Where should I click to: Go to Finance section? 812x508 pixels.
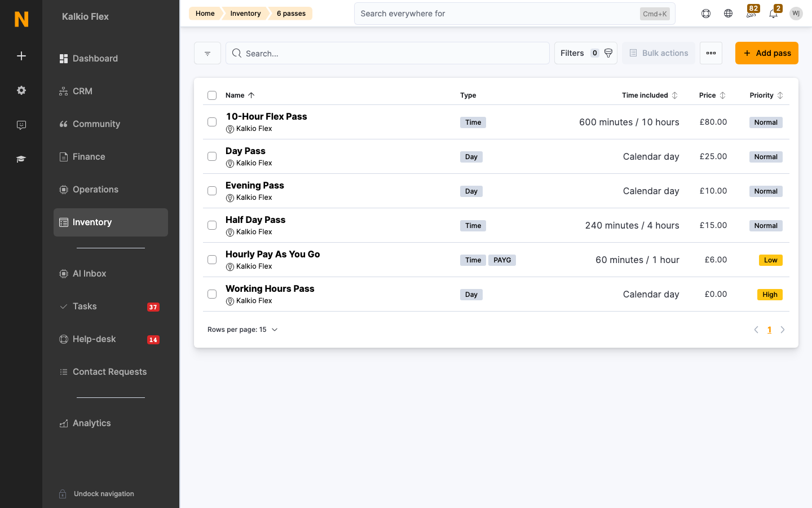tap(111, 157)
